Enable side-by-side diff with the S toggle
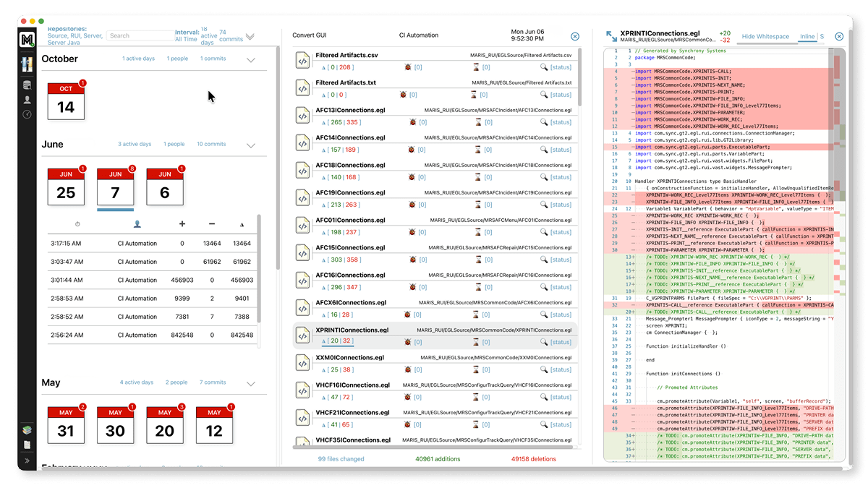This screenshot has width=868, height=488. (824, 35)
